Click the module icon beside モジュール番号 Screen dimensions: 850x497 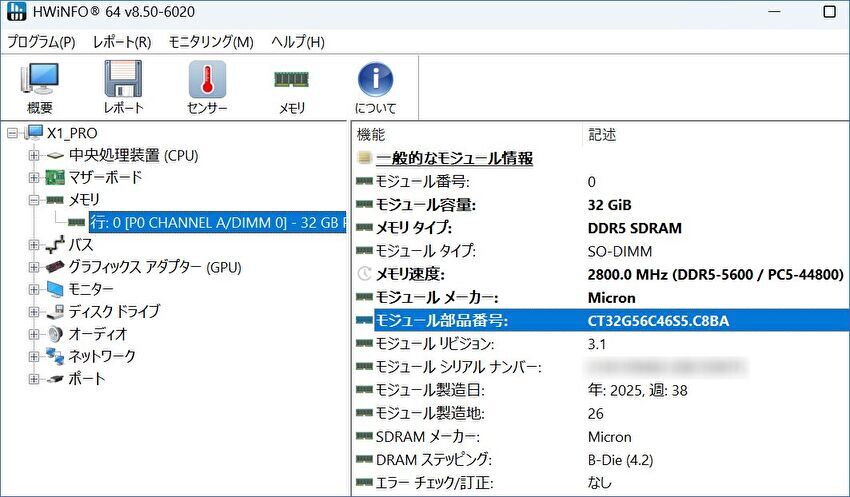click(x=364, y=181)
